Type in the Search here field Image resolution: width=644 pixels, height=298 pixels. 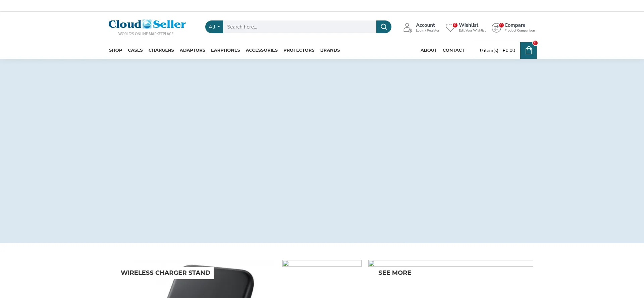(299, 27)
